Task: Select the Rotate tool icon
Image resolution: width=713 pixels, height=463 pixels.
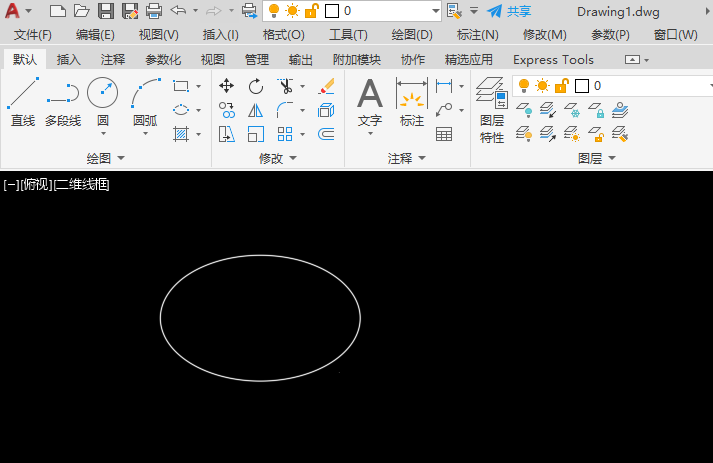Action: click(x=256, y=86)
